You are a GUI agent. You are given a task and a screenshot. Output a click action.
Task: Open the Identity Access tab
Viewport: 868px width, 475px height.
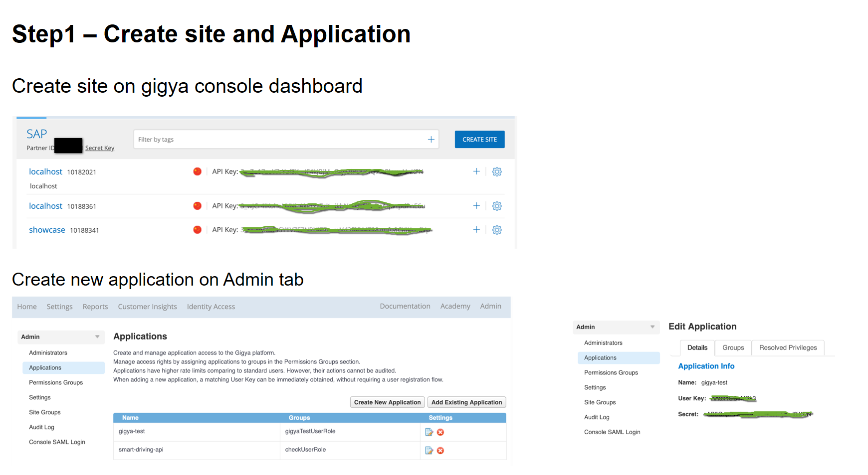[211, 307]
